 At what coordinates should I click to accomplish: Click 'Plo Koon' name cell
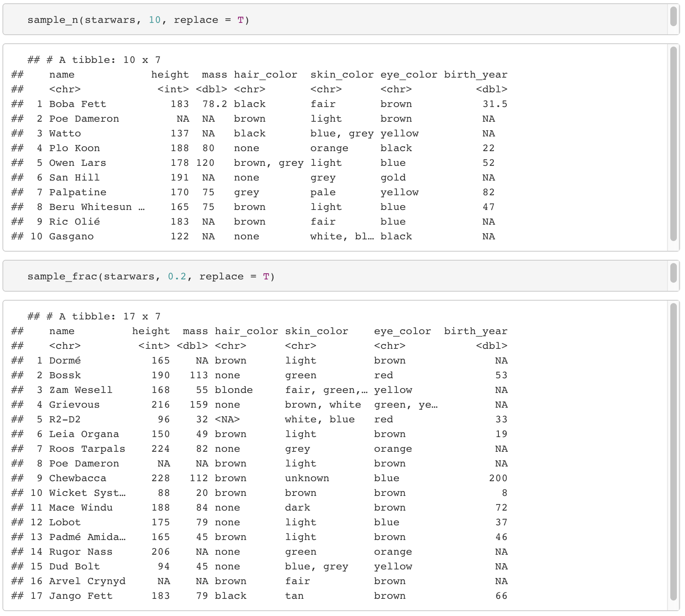(x=74, y=148)
